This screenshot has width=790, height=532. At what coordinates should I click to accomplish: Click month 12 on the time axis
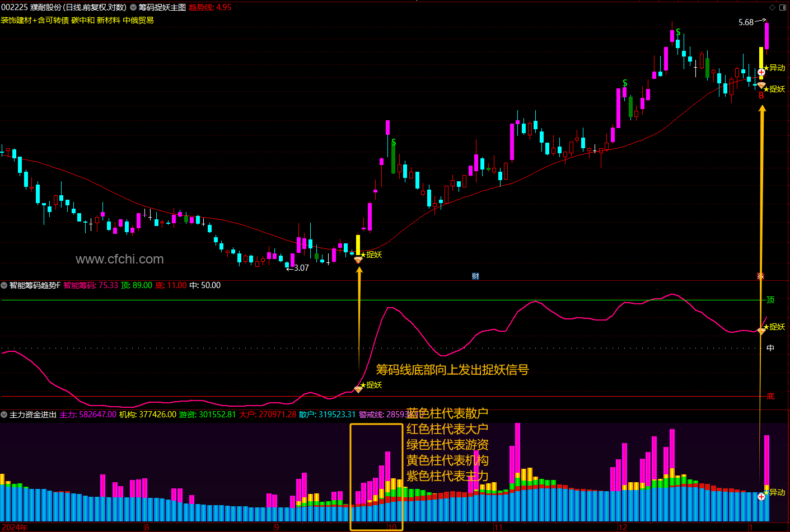point(623,527)
